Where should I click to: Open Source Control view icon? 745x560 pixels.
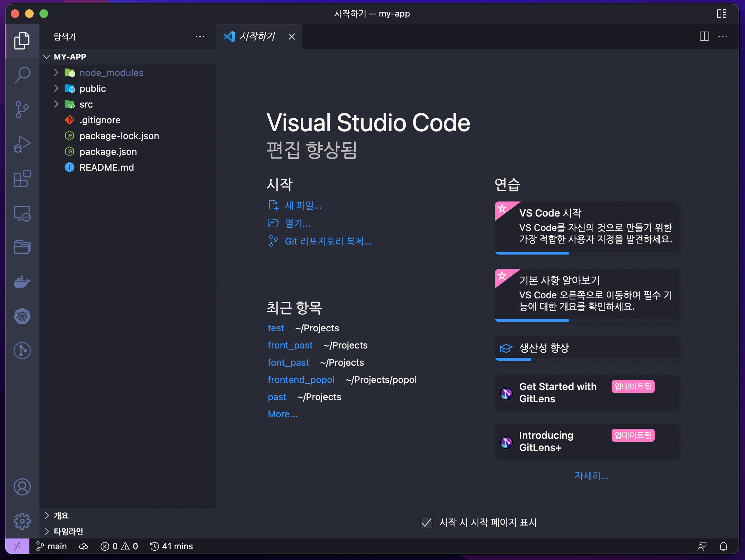tap(22, 109)
